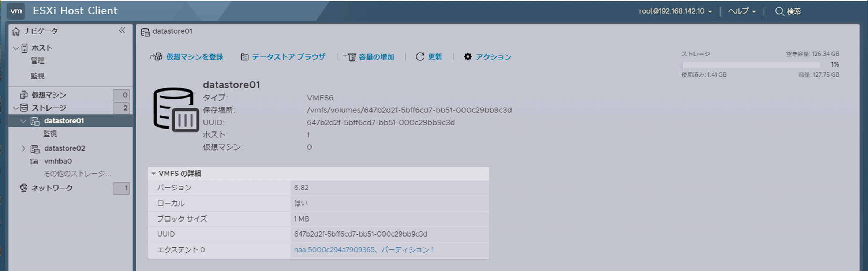
Task: Click the Network globe icon
Action: (x=24, y=188)
